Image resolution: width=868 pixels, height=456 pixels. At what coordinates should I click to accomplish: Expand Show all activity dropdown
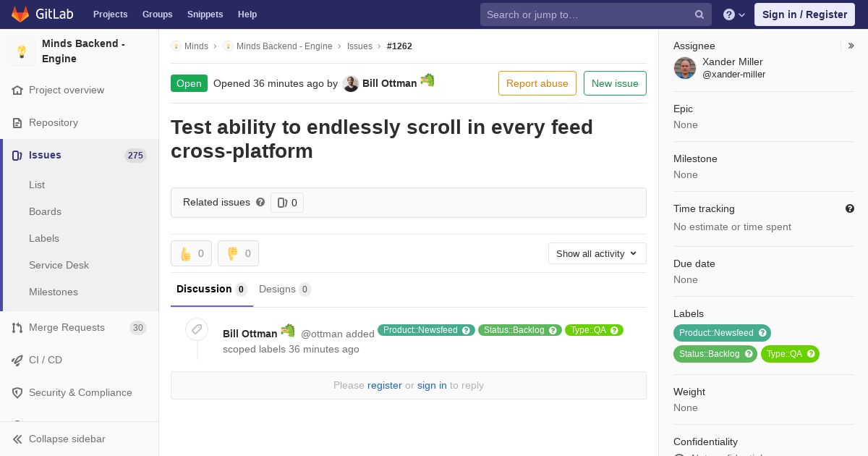pyautogui.click(x=597, y=253)
